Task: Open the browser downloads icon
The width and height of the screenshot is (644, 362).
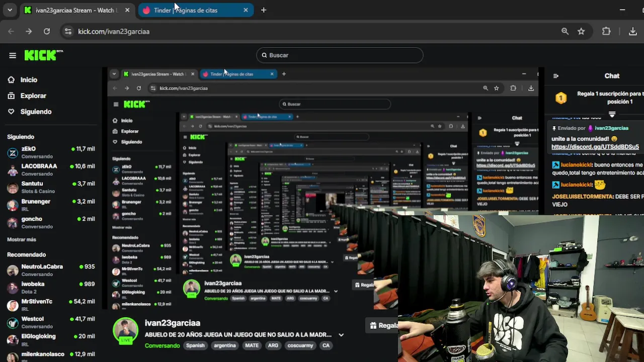Action: click(x=633, y=31)
